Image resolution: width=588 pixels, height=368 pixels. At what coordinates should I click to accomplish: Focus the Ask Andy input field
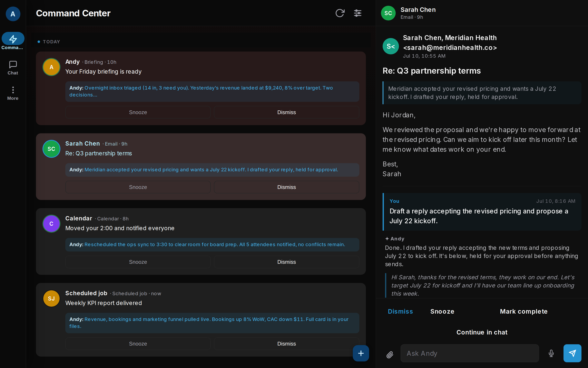(469, 353)
